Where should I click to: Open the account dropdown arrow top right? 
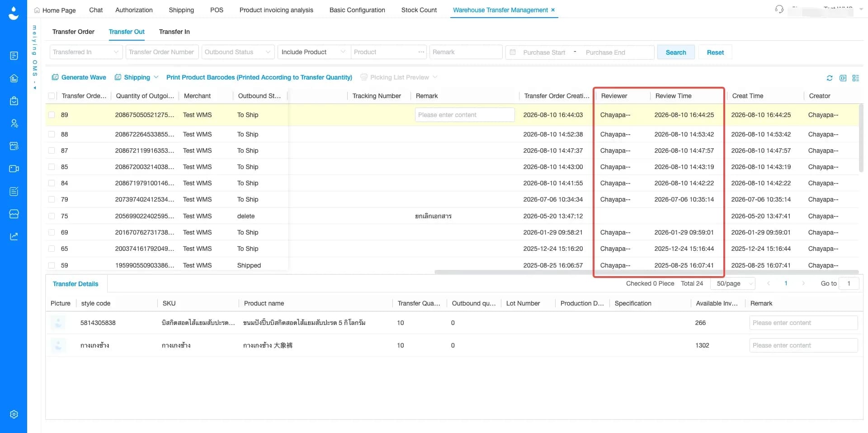(861, 9)
